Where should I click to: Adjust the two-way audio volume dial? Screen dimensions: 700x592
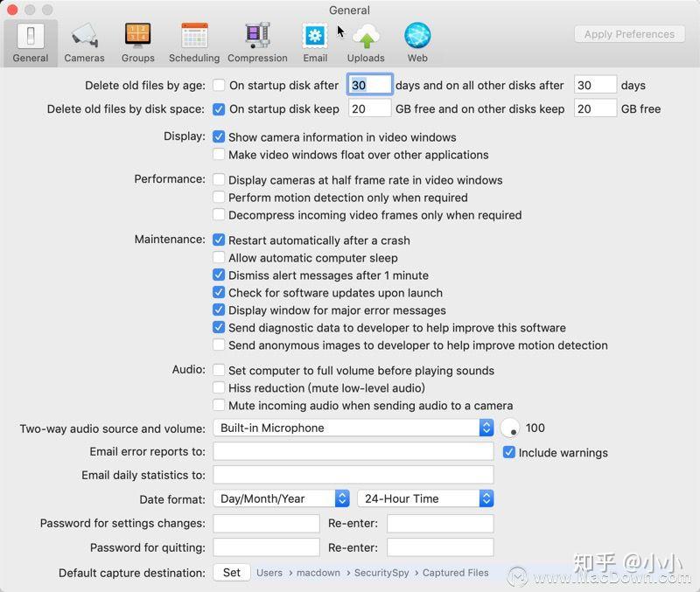(512, 428)
